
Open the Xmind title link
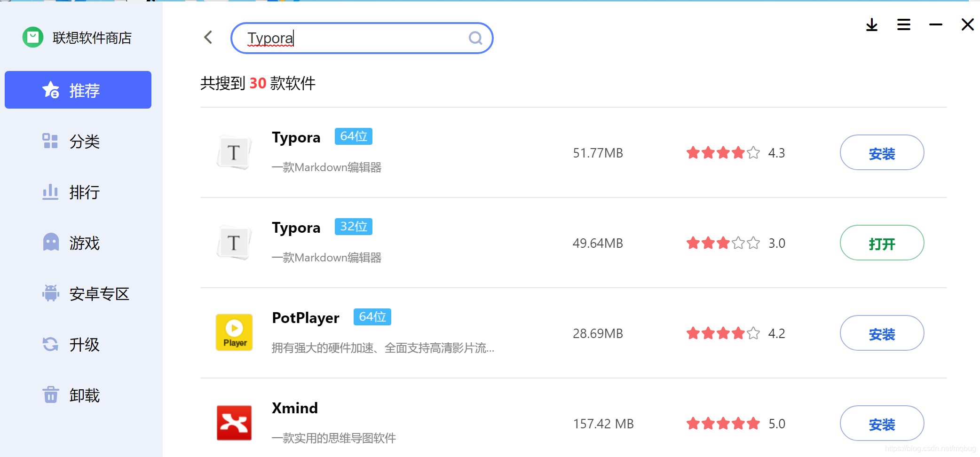pyautogui.click(x=295, y=408)
